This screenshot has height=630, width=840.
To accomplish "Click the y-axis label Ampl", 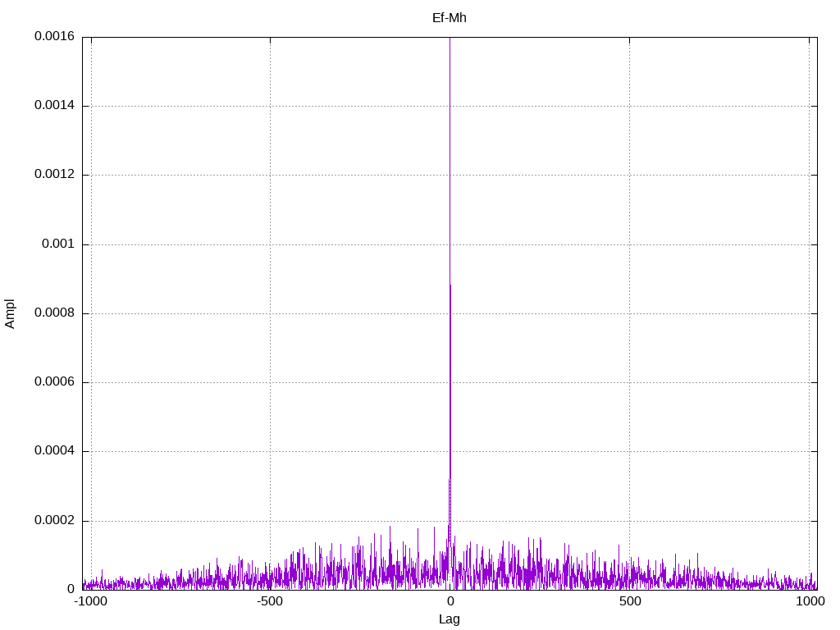I will click(10, 313).
